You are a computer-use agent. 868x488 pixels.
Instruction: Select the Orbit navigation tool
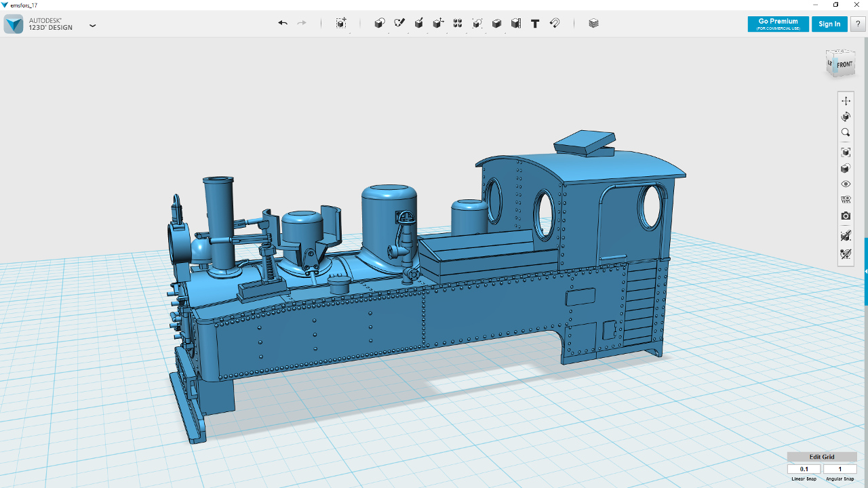[846, 117]
